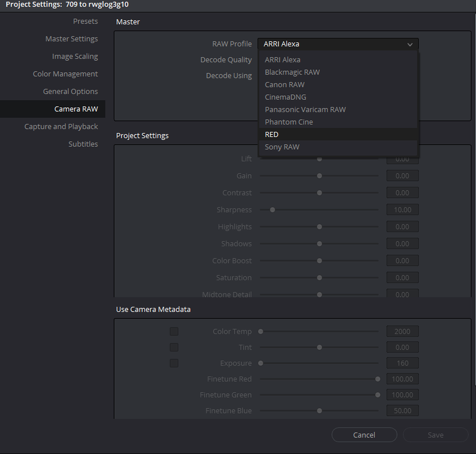Click the Finetune Red value field
Screen dimensions: 476x454
(x=403, y=379)
